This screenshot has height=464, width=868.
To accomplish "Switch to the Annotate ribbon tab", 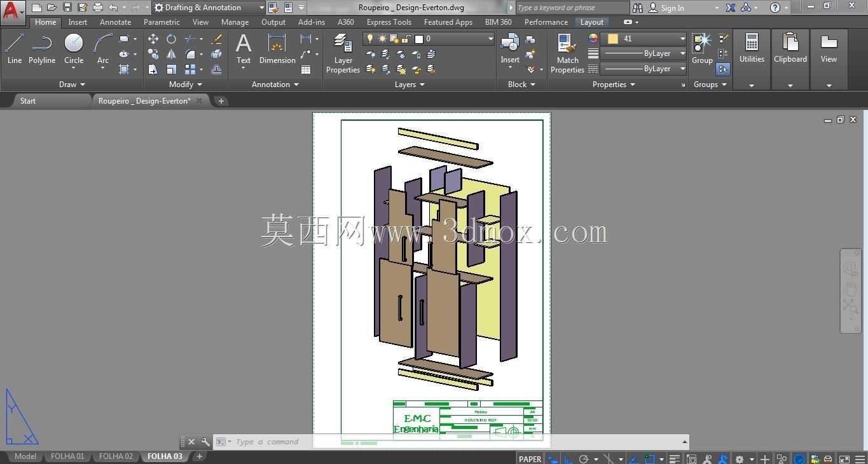I will point(115,22).
